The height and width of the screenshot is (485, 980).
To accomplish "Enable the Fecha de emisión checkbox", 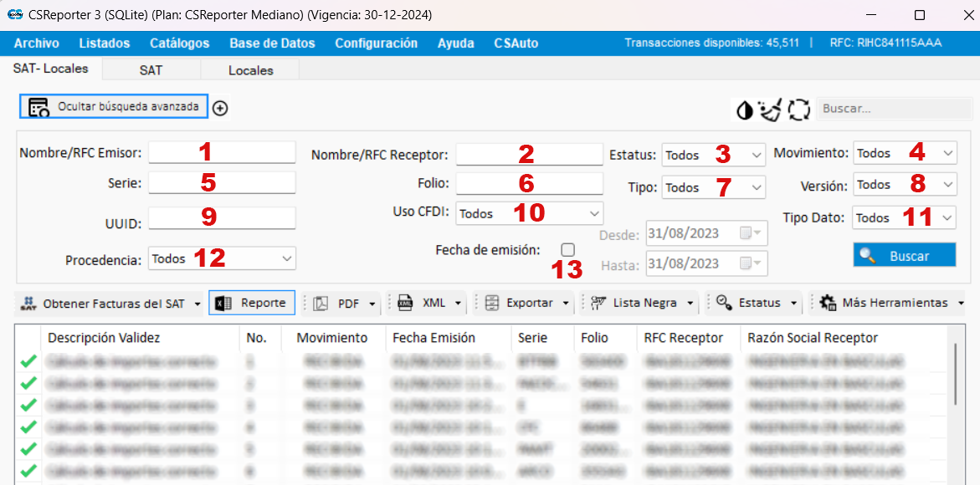I will click(567, 250).
